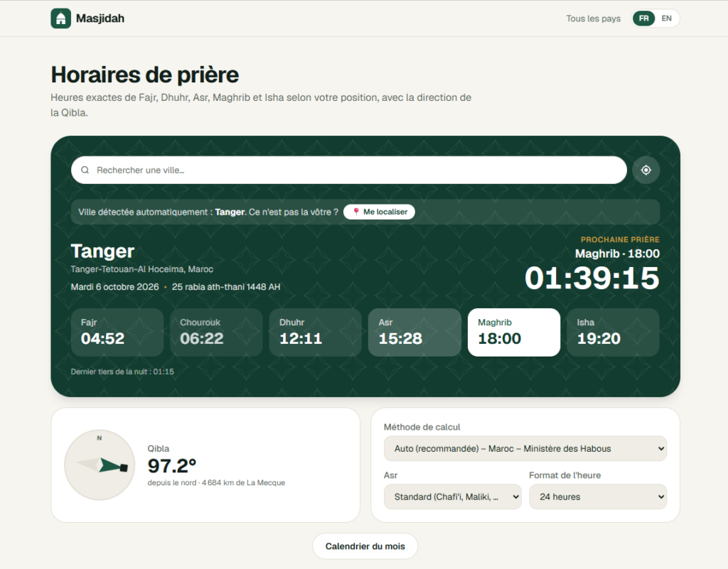Viewport: 728px width, 569px height.
Task: Click the 'Horaires de prière' heading
Action: pyautogui.click(x=145, y=75)
